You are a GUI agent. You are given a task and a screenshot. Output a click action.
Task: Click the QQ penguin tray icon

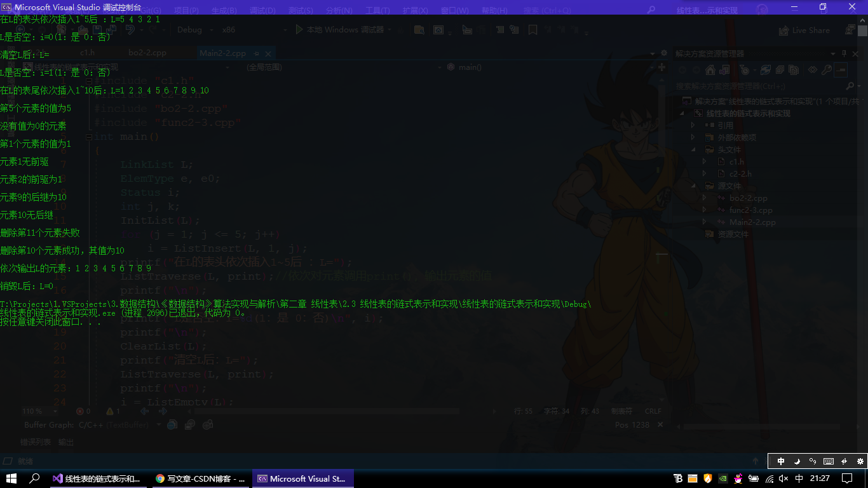coord(738,478)
